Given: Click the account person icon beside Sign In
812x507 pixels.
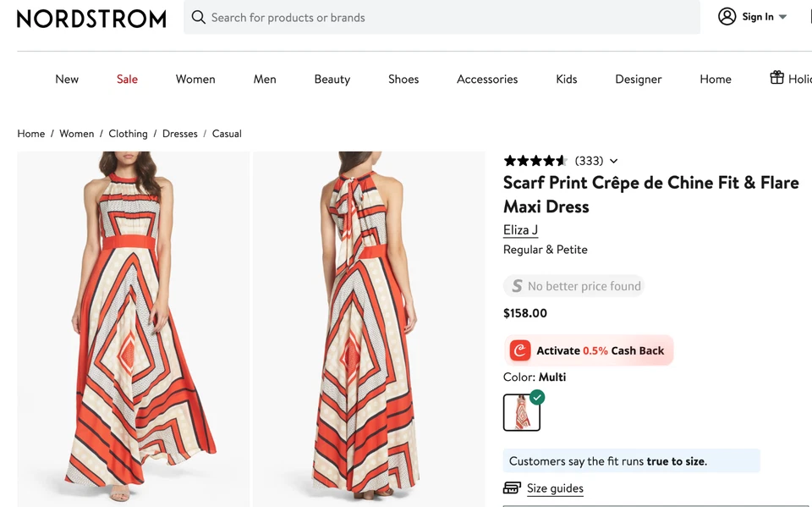Looking at the screenshot, I should pos(727,16).
